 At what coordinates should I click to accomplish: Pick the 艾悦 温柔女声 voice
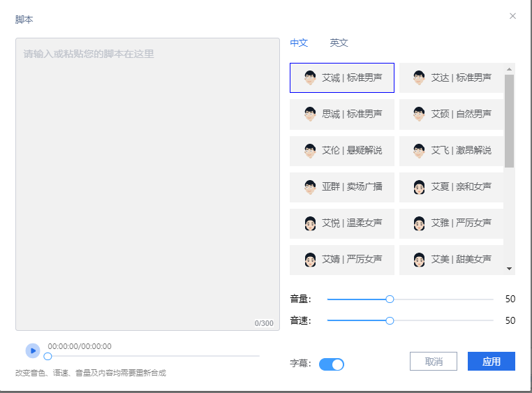coord(342,223)
